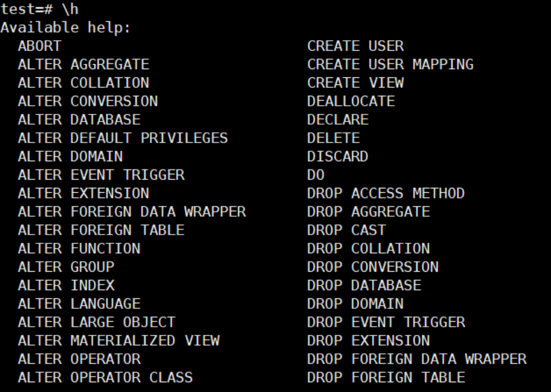
Task: Select the Available help heading text
Action: pyautogui.click(x=66, y=28)
